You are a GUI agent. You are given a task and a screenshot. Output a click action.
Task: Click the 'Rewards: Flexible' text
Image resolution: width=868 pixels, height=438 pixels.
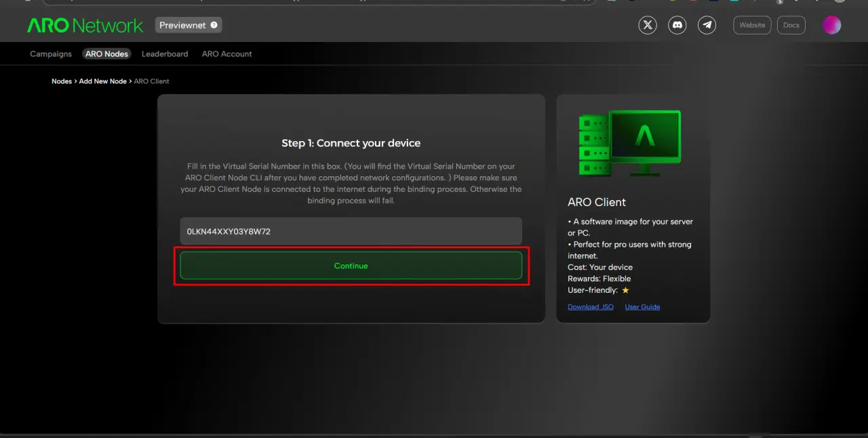click(x=599, y=279)
